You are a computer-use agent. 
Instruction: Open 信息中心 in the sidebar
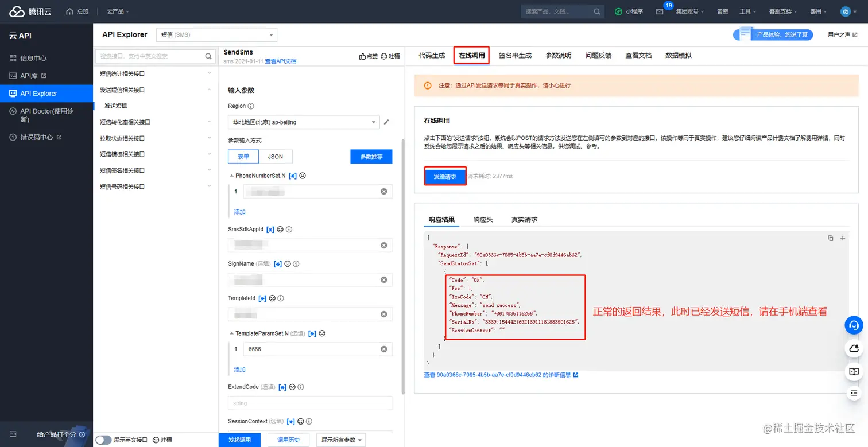pyautogui.click(x=46, y=58)
